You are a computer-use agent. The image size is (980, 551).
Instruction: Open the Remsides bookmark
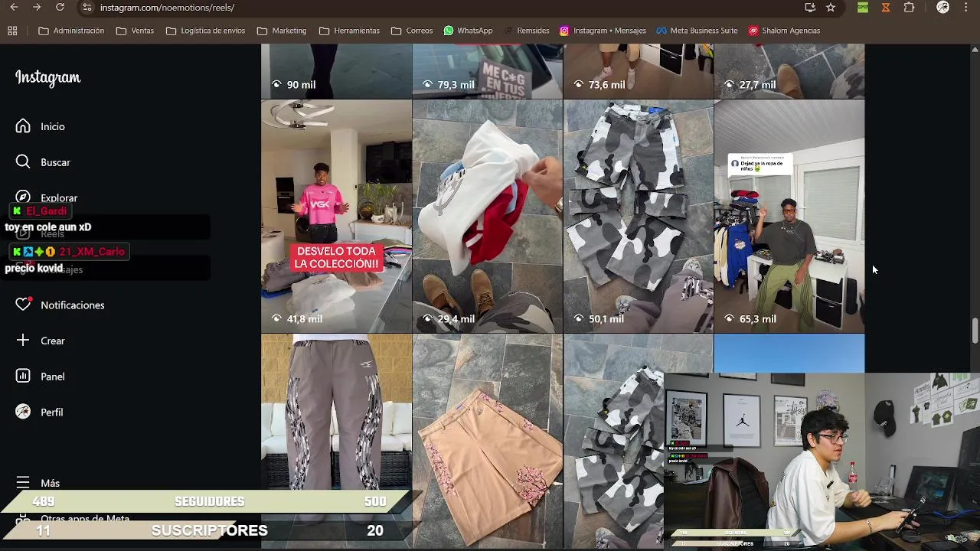pos(526,31)
